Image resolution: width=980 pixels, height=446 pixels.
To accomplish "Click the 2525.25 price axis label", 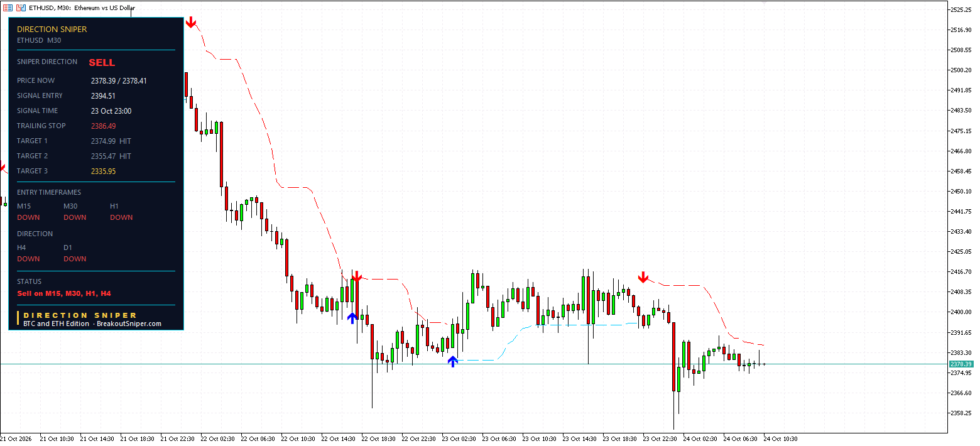I will pos(962,10).
